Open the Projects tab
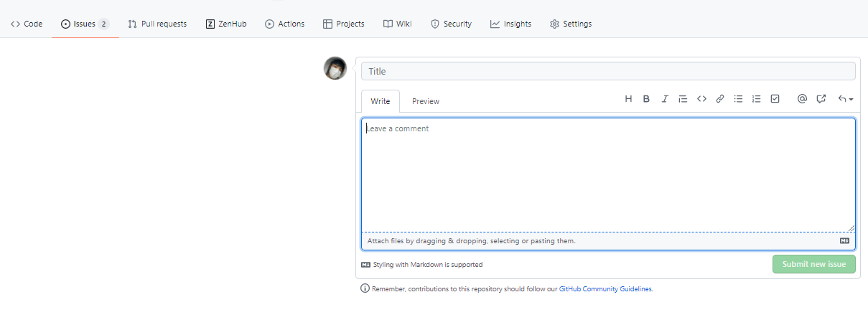The image size is (868, 320). click(344, 24)
